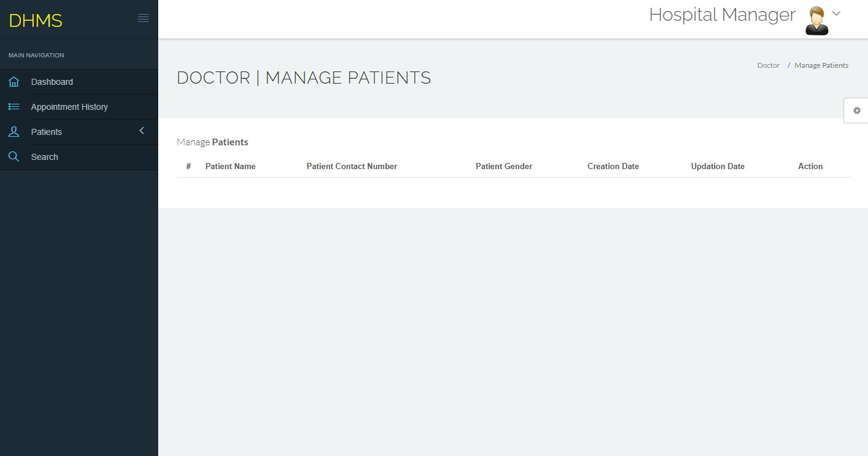Click the Doctor breadcrumb link
The height and width of the screenshot is (456, 868).
[x=768, y=65]
